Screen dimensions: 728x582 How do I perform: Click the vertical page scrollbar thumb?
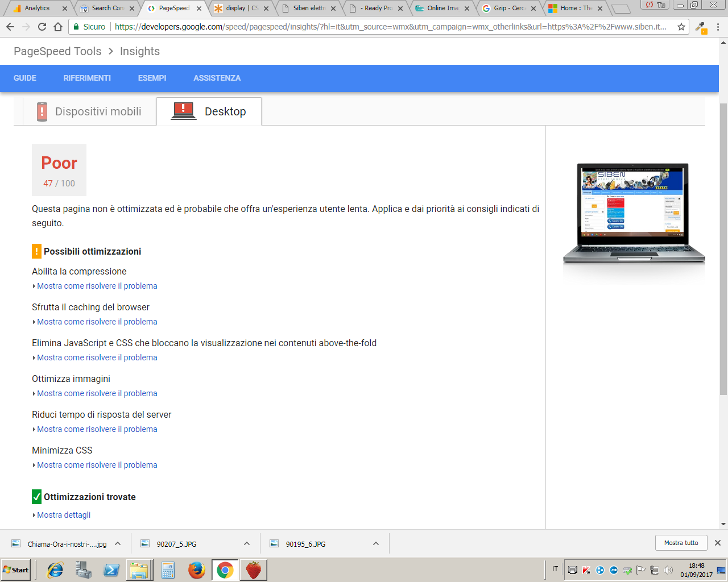coord(723,249)
